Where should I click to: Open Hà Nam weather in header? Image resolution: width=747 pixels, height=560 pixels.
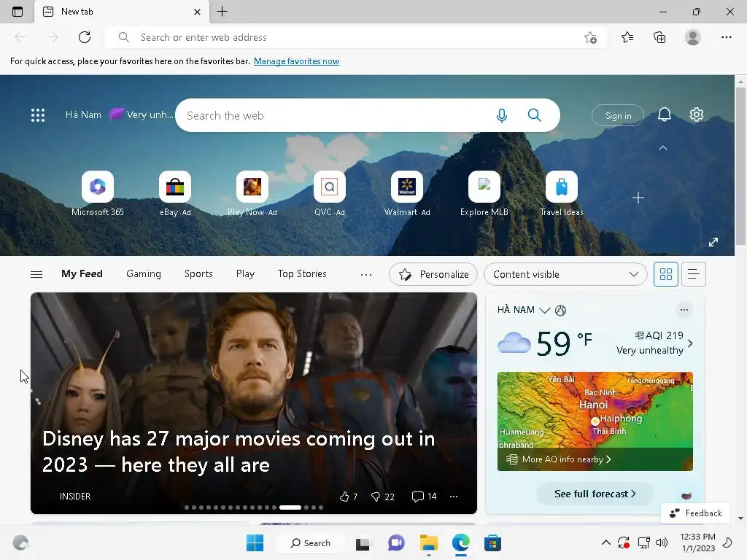[119, 114]
